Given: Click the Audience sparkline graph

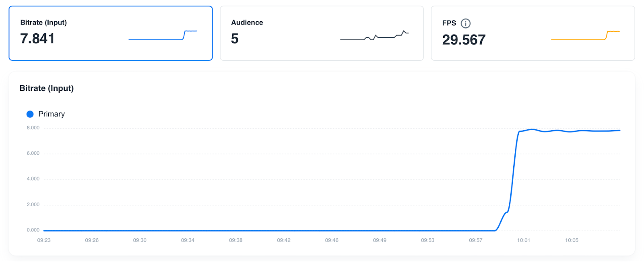Looking at the screenshot, I should (x=374, y=36).
